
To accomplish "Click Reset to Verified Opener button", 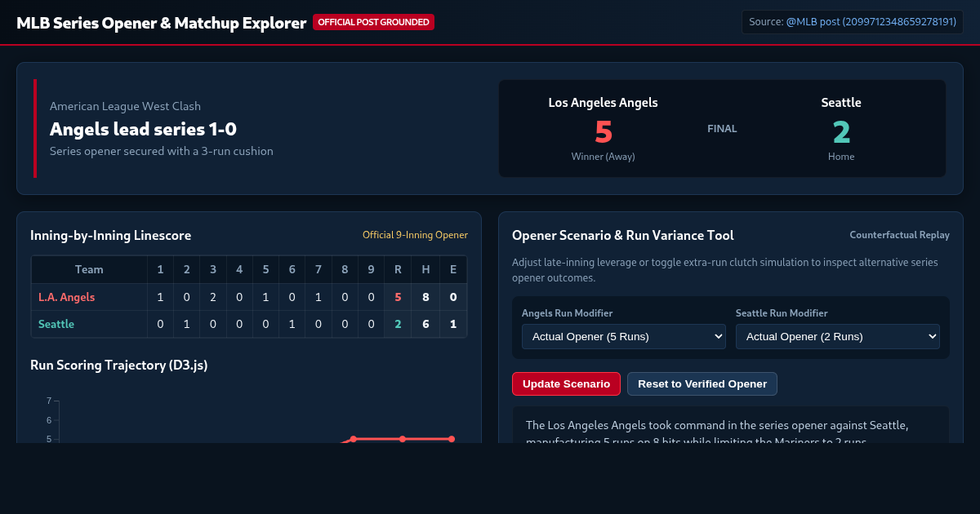I will (x=702, y=383).
